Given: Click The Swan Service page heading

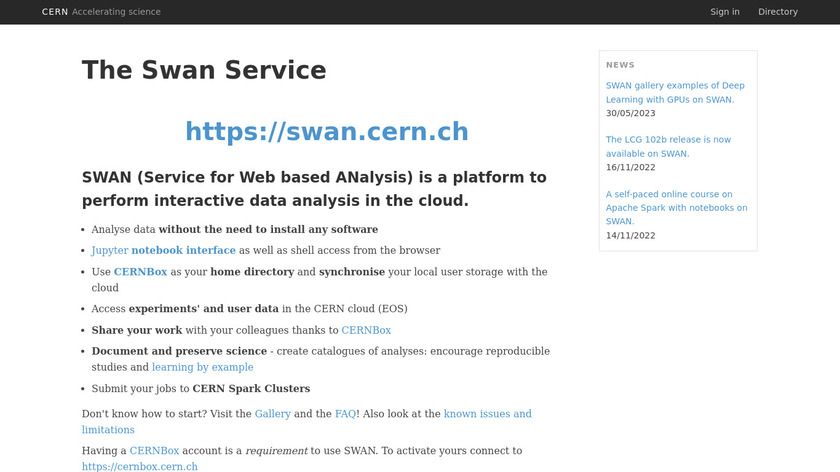Looking at the screenshot, I should (x=204, y=70).
